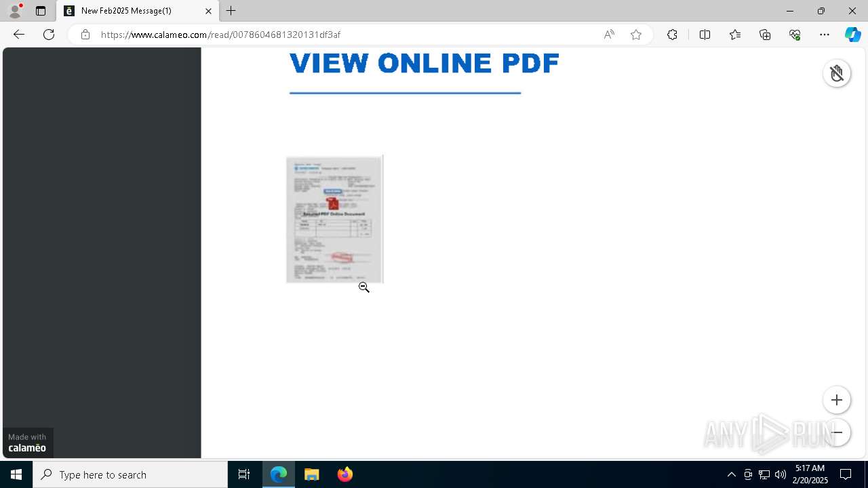Viewport: 868px width, 488px height.
Task: Select the New Feb2025 Message(1) tab
Action: tap(138, 11)
